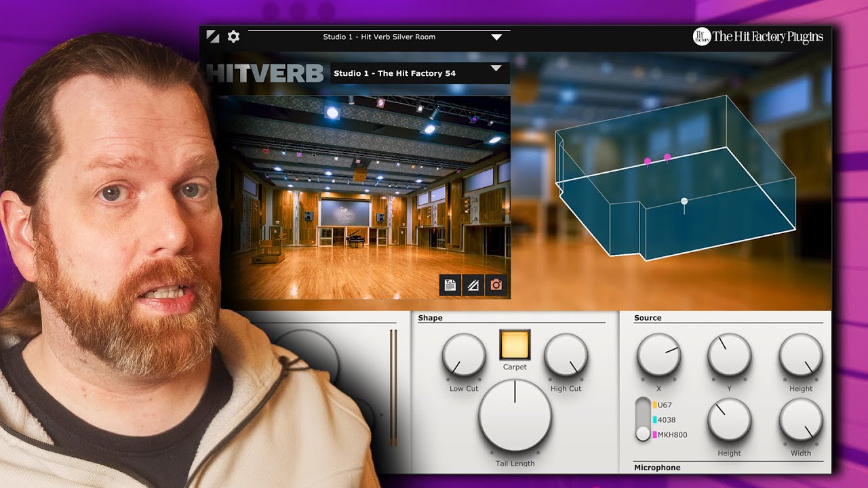Click the room selector dropdown arrow

pyautogui.click(x=496, y=68)
